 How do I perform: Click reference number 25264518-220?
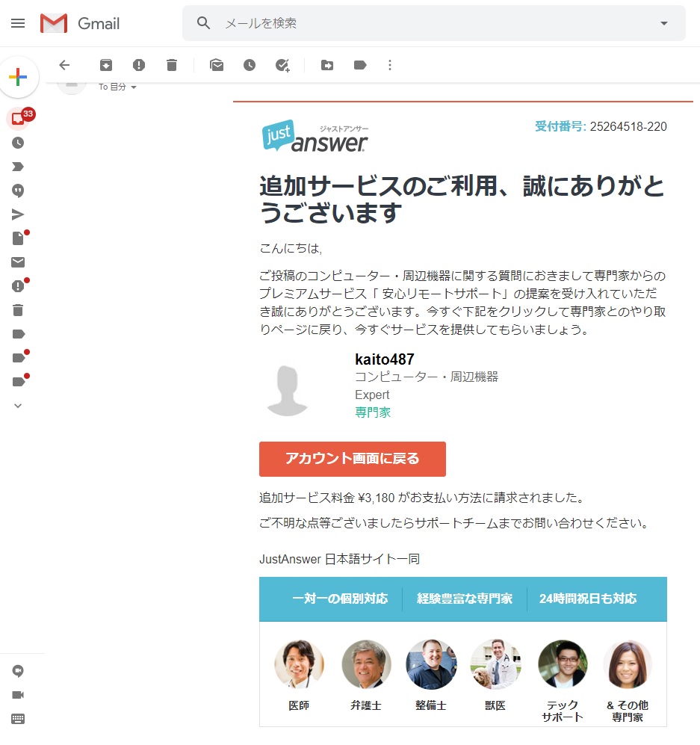628,126
